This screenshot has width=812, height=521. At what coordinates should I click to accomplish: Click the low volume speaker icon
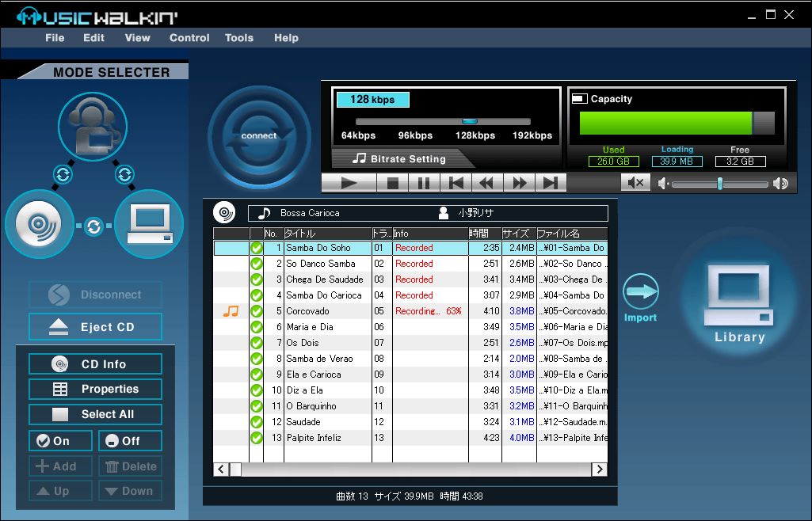click(x=663, y=183)
